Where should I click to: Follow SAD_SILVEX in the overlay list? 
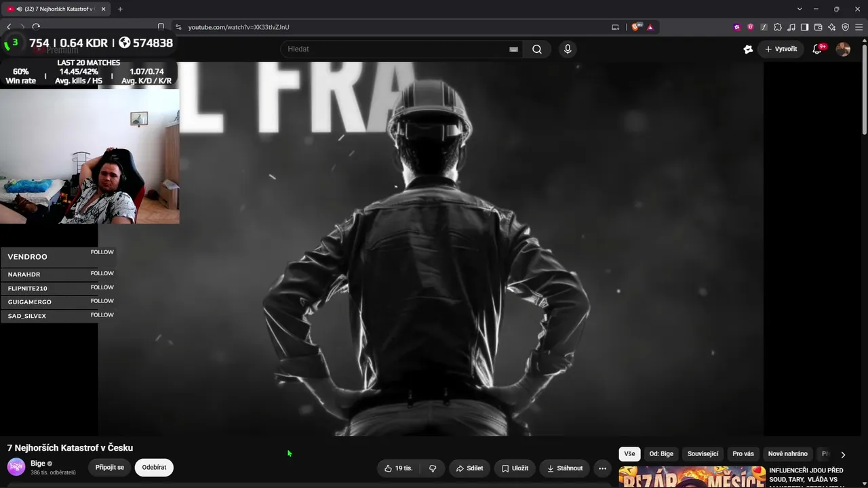[x=102, y=314]
